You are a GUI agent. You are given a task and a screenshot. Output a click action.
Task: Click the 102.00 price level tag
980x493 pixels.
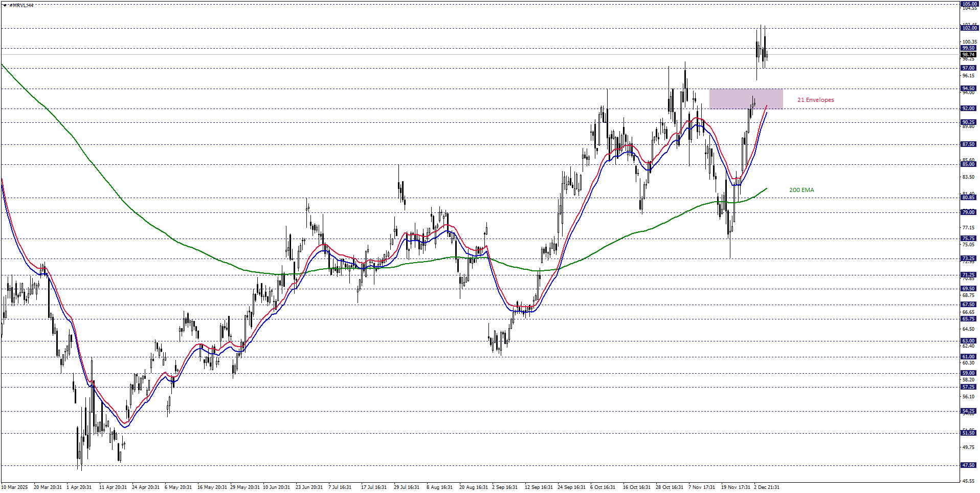point(968,28)
